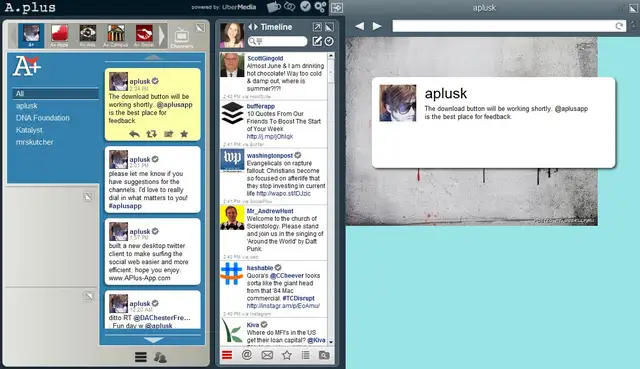Move down the channel tweets with the down arrow
640x369 pixels.
pos(153,340)
